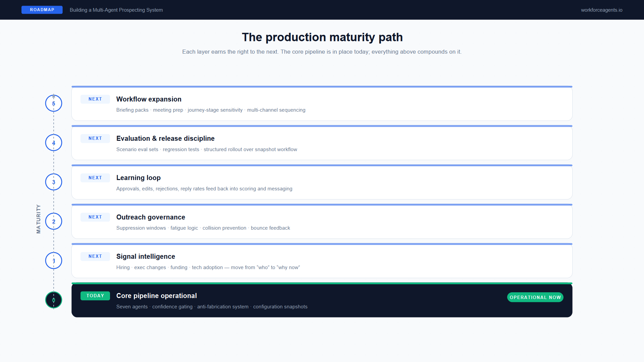Click the step 5 maturity circle

(54, 103)
